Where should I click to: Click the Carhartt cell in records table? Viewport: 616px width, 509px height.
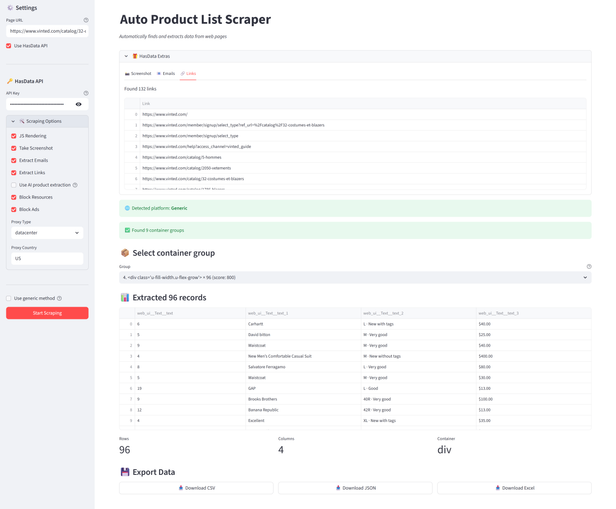coord(303,324)
